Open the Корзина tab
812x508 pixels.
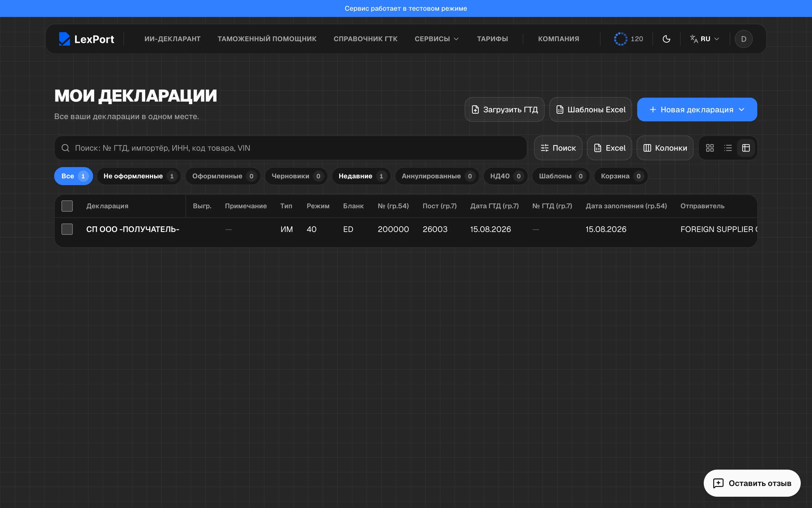(621, 176)
